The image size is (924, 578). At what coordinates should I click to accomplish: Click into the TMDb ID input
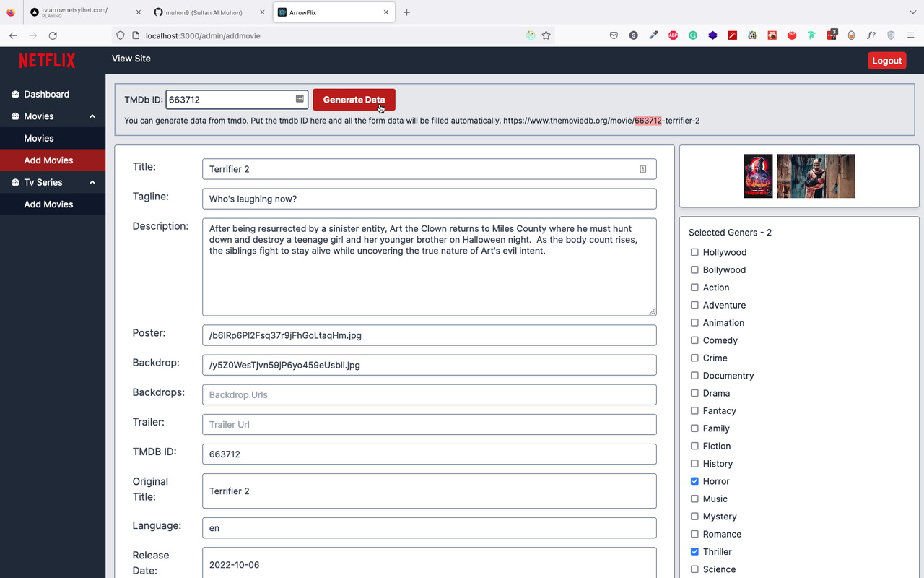(x=237, y=100)
